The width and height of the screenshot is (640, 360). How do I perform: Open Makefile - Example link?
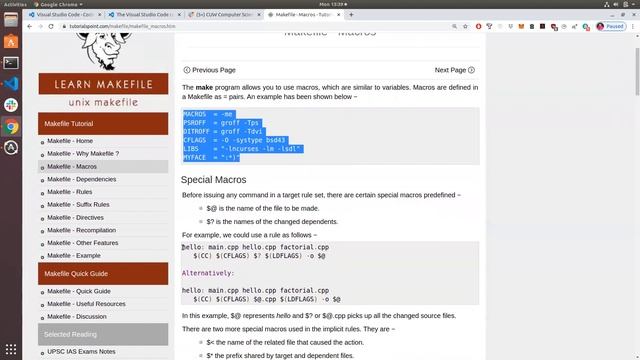tap(74, 256)
